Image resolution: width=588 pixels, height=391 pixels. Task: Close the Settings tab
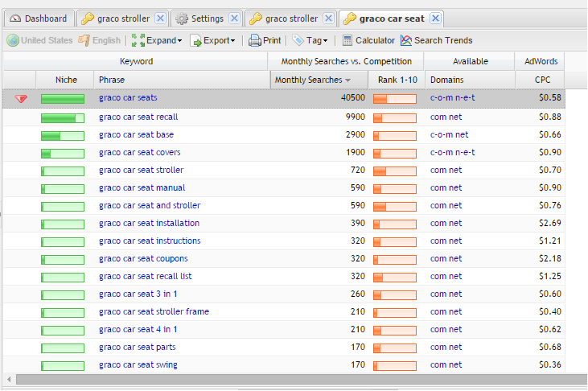click(234, 18)
